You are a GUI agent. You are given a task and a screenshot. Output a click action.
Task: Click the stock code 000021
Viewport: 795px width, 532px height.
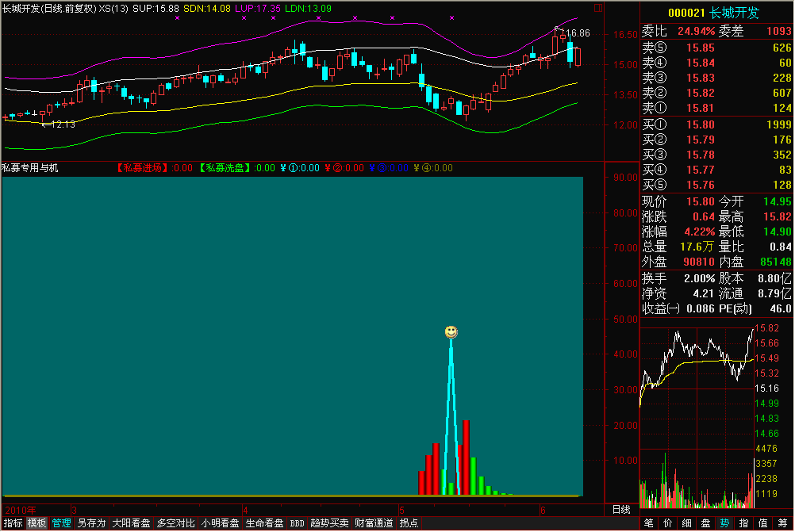(x=686, y=13)
